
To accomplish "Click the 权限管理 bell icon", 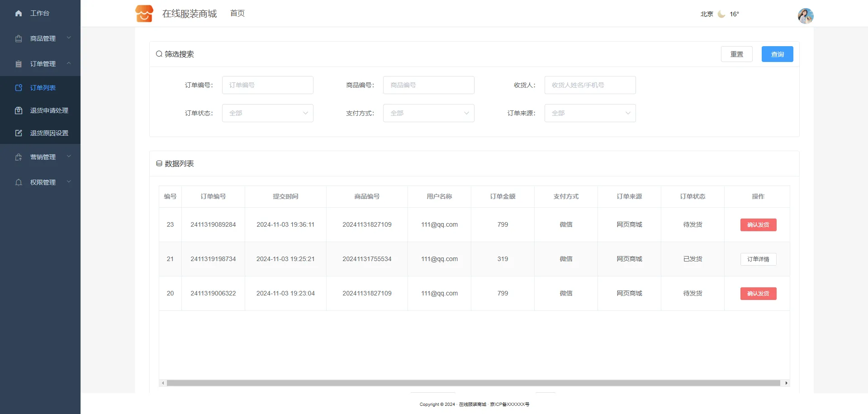I will tap(19, 183).
